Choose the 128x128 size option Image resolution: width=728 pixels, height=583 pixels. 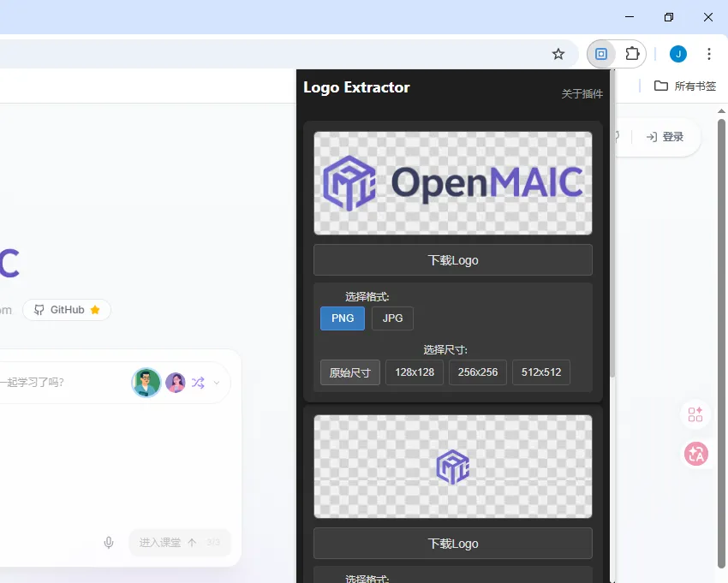point(415,372)
